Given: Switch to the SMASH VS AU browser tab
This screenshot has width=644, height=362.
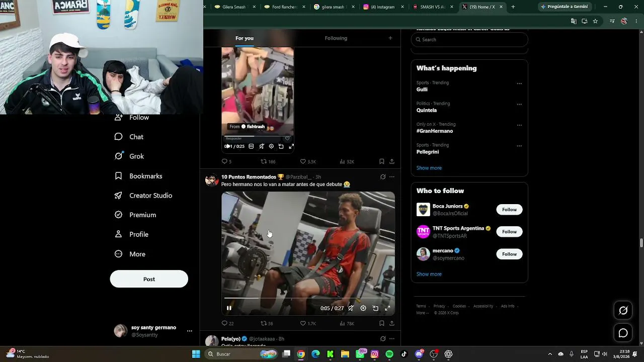Looking at the screenshot, I should (x=432, y=7).
